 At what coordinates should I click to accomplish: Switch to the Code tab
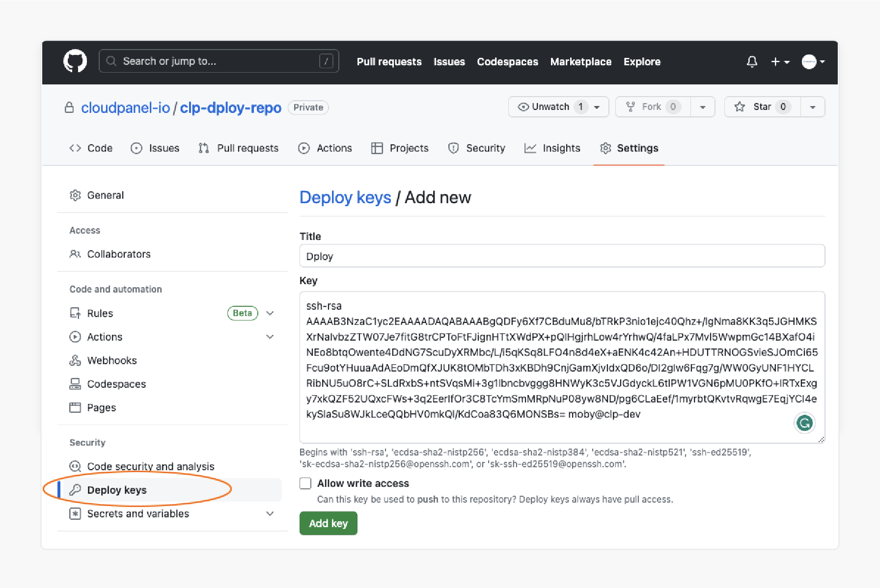click(x=91, y=148)
